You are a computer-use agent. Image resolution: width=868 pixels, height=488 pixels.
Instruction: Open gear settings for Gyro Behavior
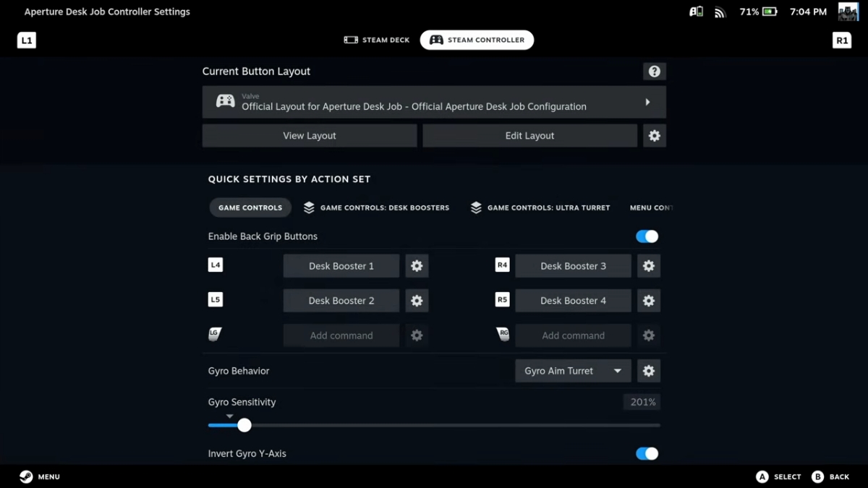click(x=648, y=371)
